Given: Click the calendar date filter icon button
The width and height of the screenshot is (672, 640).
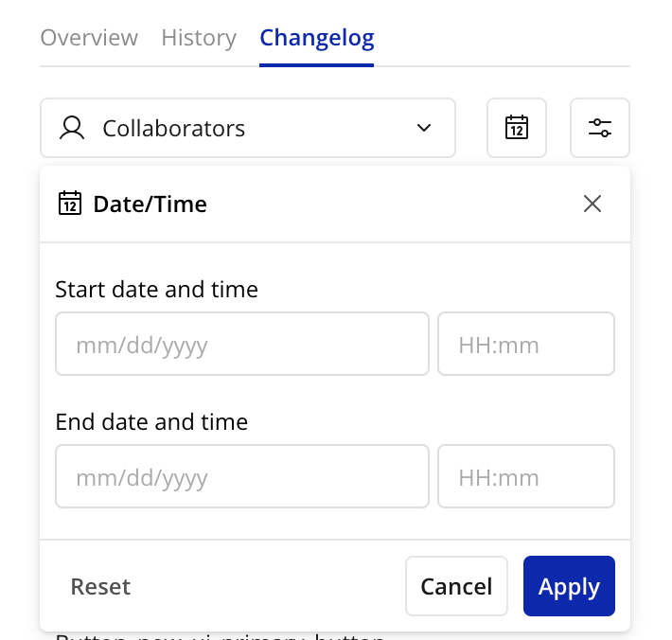Looking at the screenshot, I should coord(517,128).
